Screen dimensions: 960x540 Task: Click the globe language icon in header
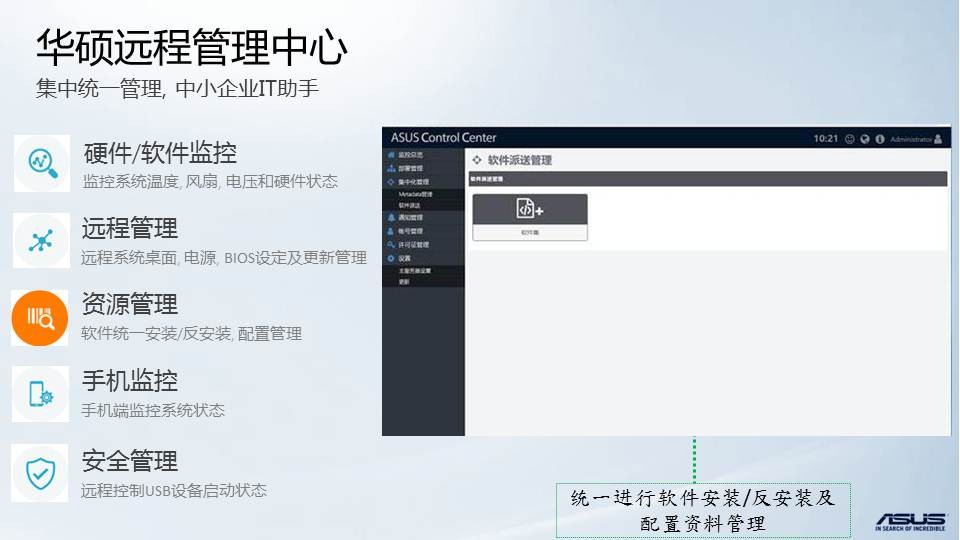click(864, 139)
